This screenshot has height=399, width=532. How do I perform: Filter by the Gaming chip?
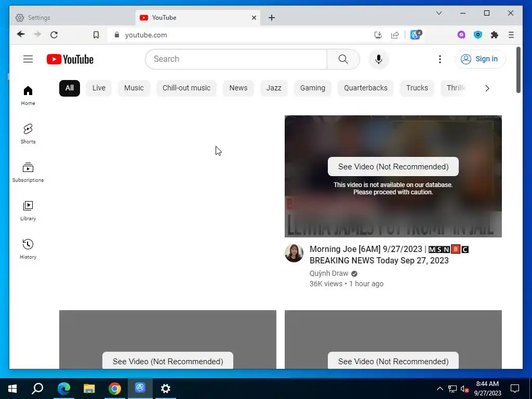pyautogui.click(x=312, y=88)
